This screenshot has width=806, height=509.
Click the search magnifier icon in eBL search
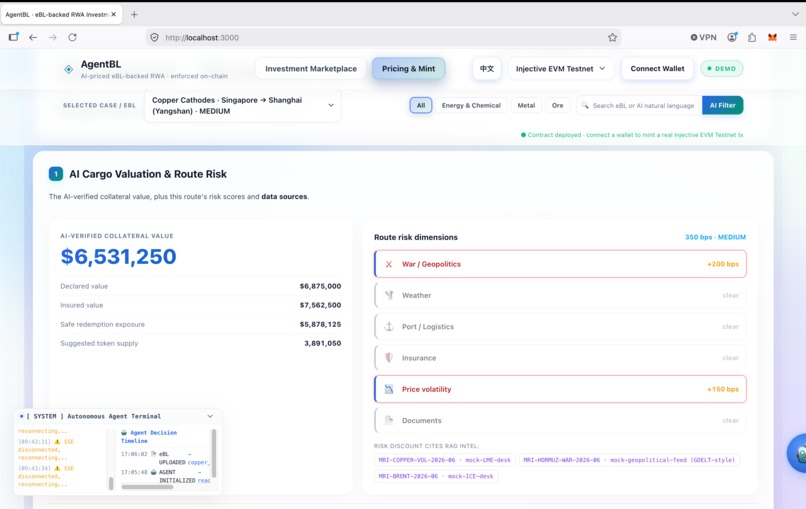(585, 105)
